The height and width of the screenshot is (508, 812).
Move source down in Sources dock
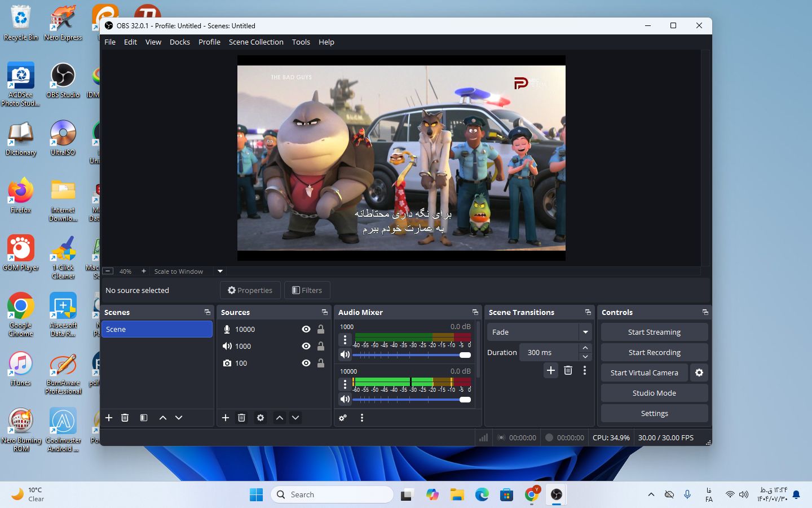[x=295, y=418]
